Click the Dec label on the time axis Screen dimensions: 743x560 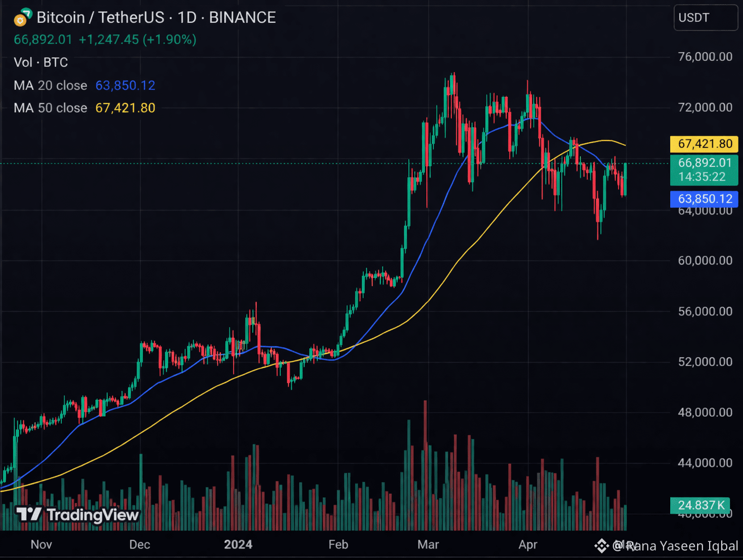pos(140,545)
